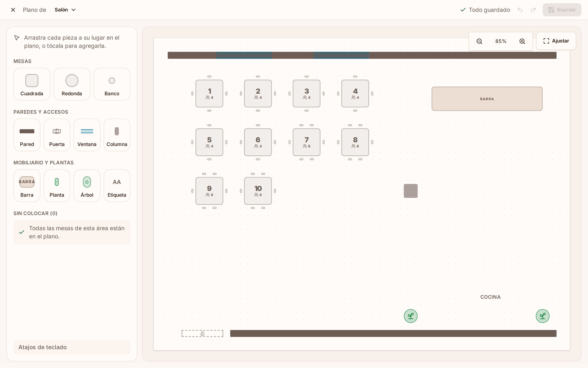Image resolution: width=588 pixels, height=368 pixels.
Task: Select the Banco stool piece
Action: coord(112,84)
